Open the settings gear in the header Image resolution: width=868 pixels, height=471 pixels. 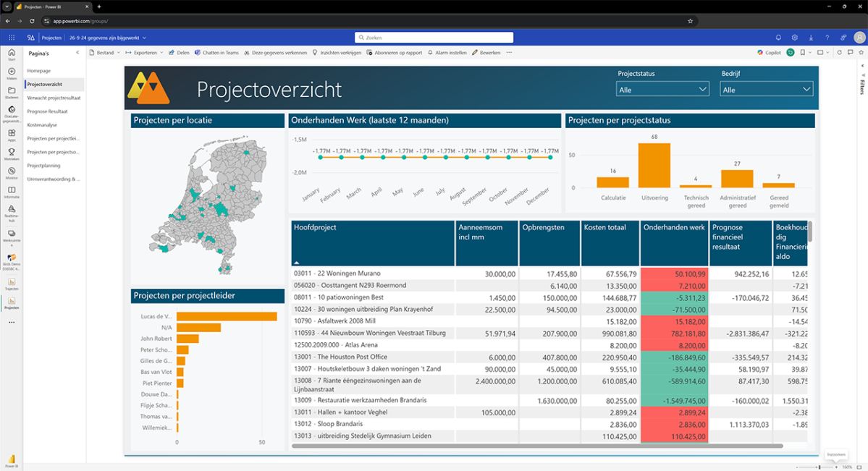(x=795, y=37)
